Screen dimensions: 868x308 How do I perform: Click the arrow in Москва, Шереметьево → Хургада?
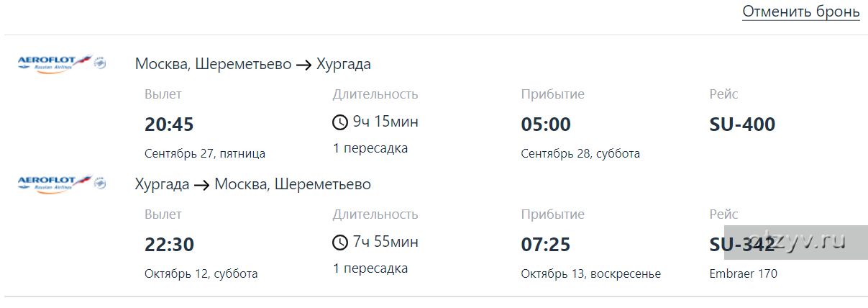coord(304,65)
